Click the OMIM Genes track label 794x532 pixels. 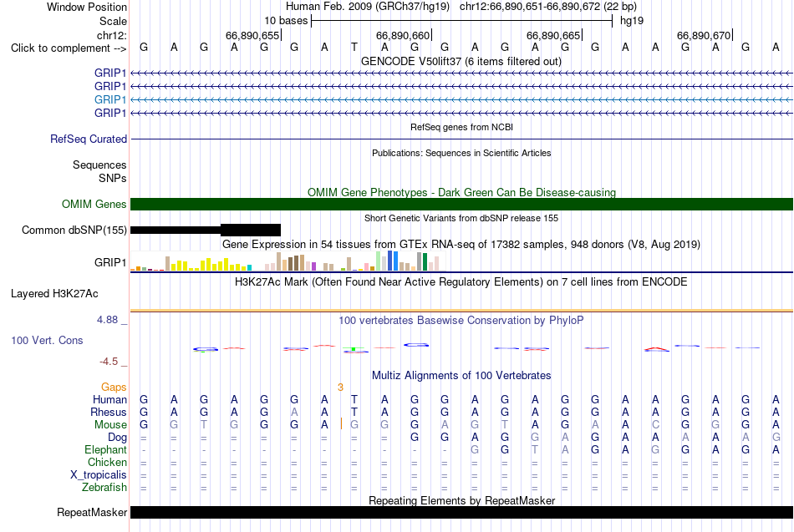coord(94,204)
